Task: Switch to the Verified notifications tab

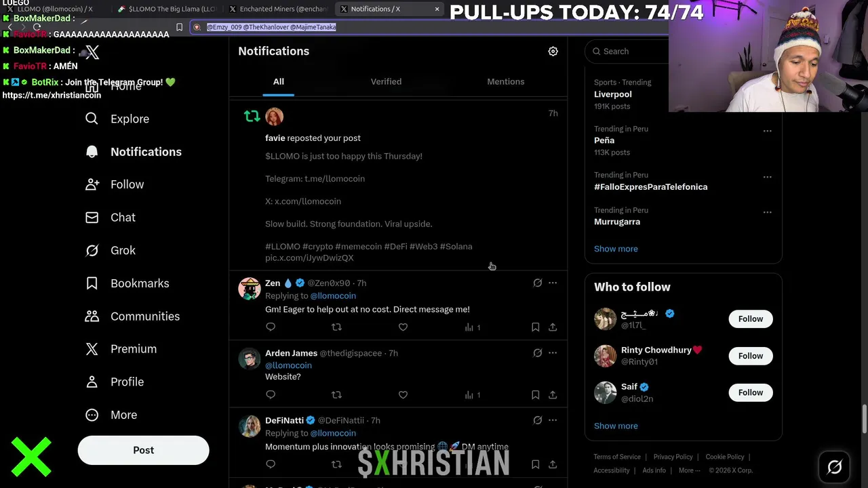Action: 386,81
